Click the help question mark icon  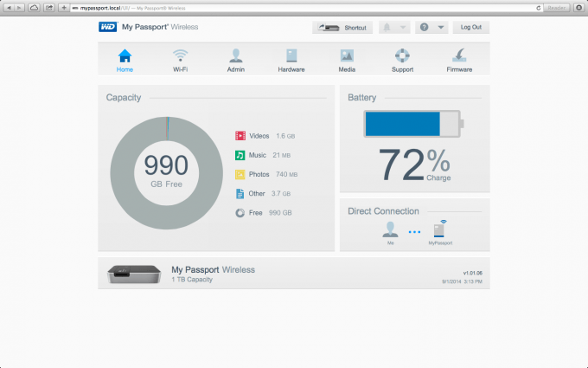(424, 27)
